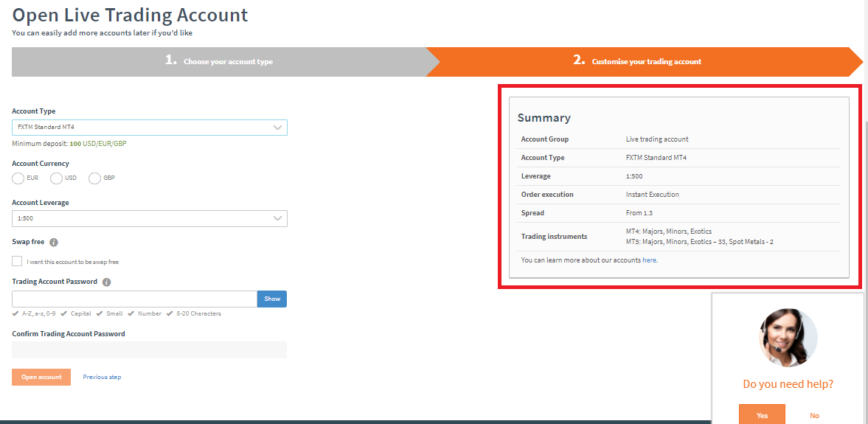Select the USD account currency
The height and width of the screenshot is (424, 868).
56,178
